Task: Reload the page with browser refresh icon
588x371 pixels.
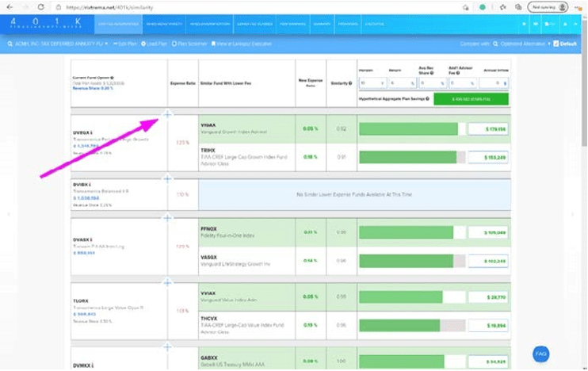Action: [x=38, y=7]
